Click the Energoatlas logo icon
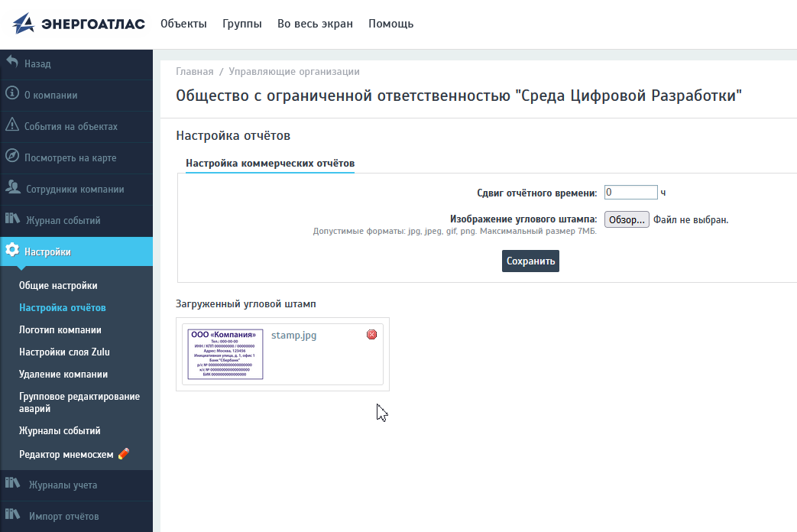 24,24
